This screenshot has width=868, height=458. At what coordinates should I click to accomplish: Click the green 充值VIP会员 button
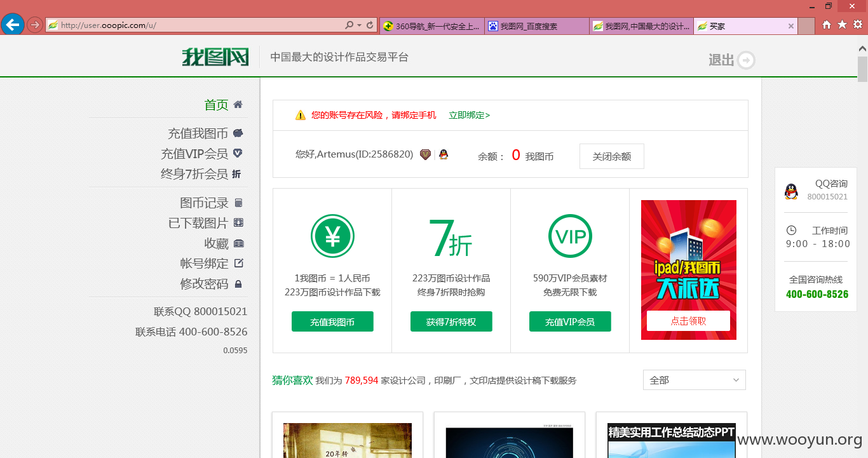click(570, 321)
